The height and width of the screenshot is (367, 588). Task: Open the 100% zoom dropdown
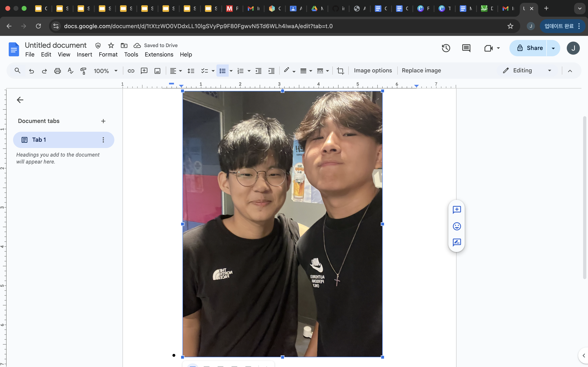[105, 71]
